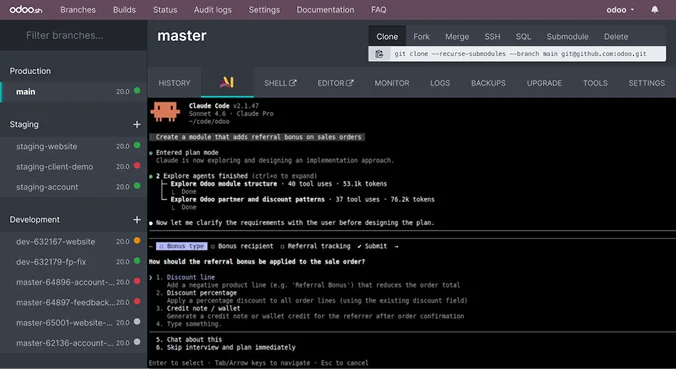Select the Referral tracking checkbox step
Viewport: 676px width, 369px height.
click(315, 246)
